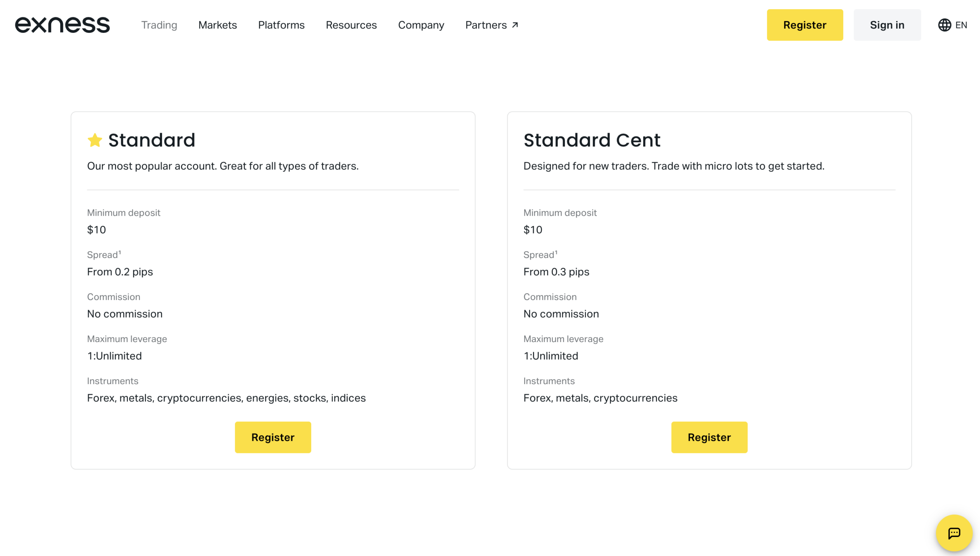Click the Standard account heading
This screenshot has width=980, height=556.
152,140
